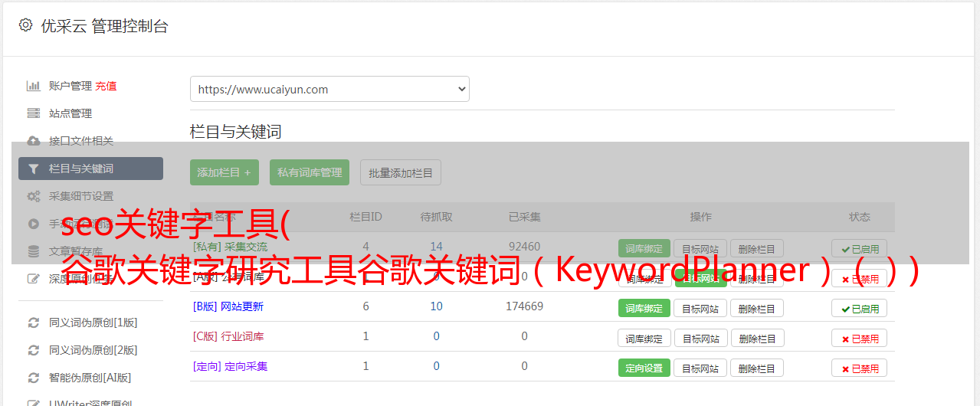Click the edit icon for 深度原创 in the sidebar
980x406 pixels.
(x=33, y=279)
